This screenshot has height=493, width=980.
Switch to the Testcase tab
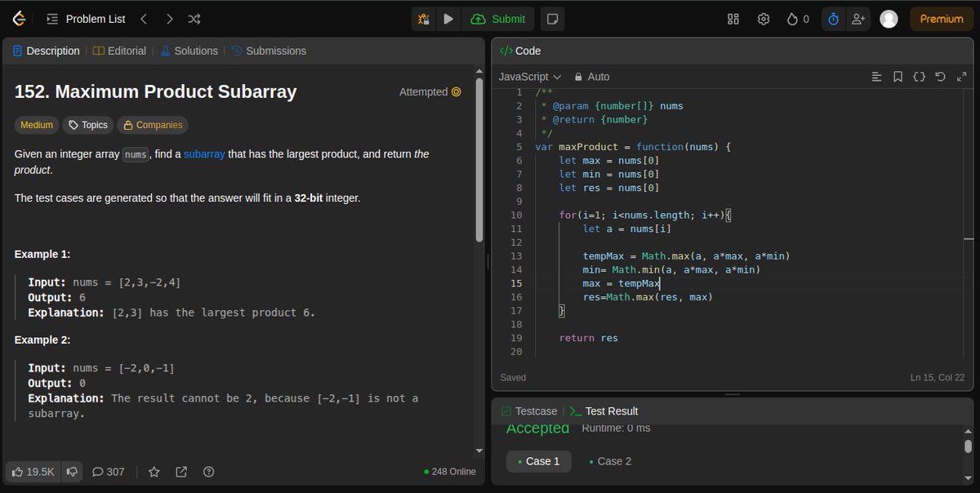pyautogui.click(x=529, y=411)
